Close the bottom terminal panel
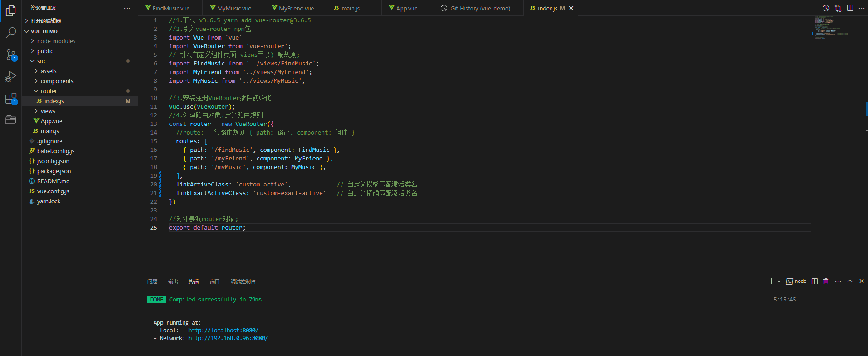 [x=862, y=281]
